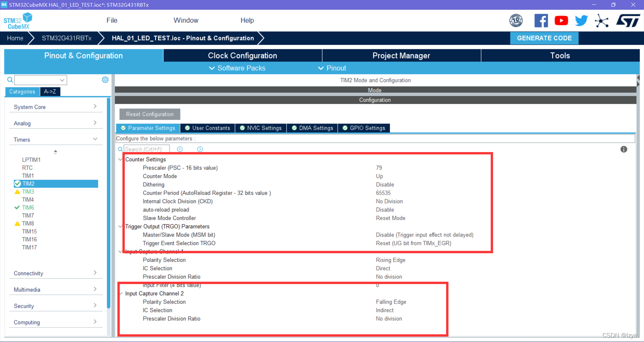Open the Software Packs dropdown

click(x=237, y=68)
